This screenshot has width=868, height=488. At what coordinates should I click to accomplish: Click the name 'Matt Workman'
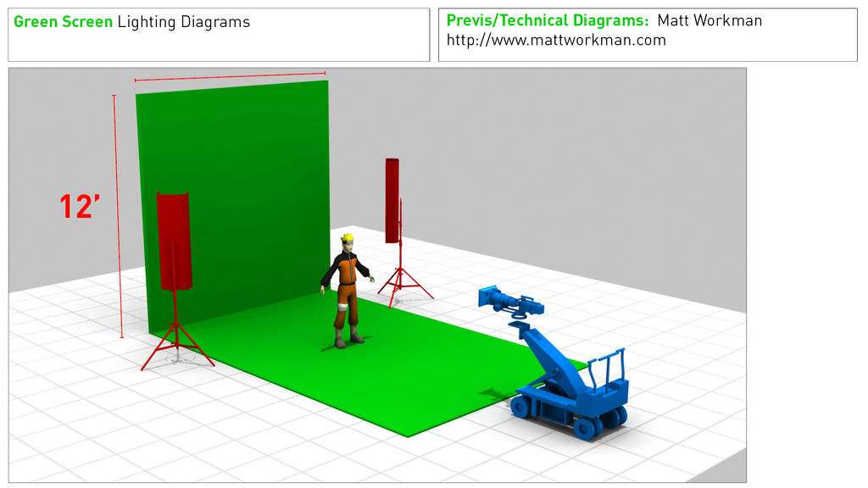click(709, 20)
